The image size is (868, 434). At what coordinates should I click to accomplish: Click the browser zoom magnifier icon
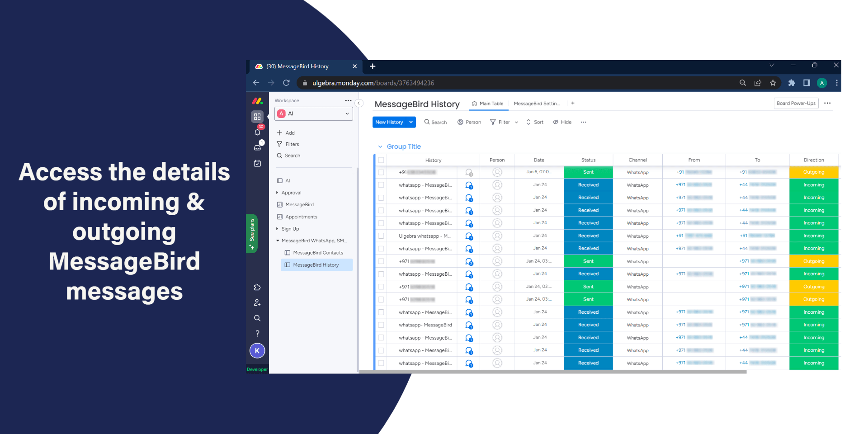[742, 83]
